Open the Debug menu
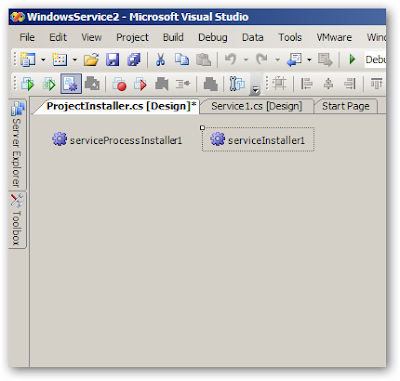The width and height of the screenshot is (400, 381). click(213, 37)
